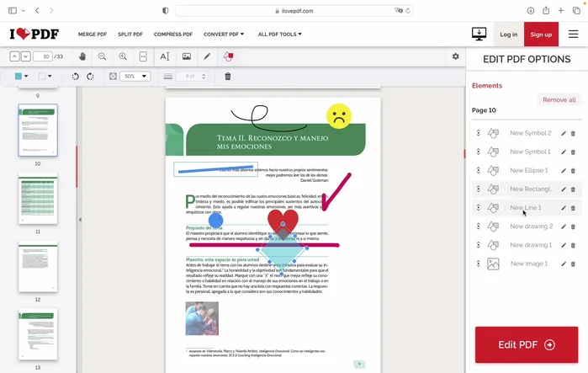Delete New Ellipse 1 element
588x373 pixels.
click(573, 171)
